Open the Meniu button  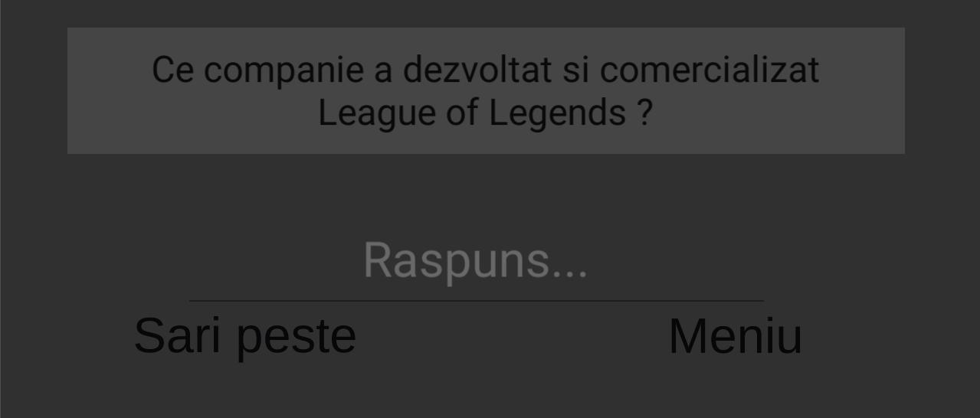click(736, 335)
